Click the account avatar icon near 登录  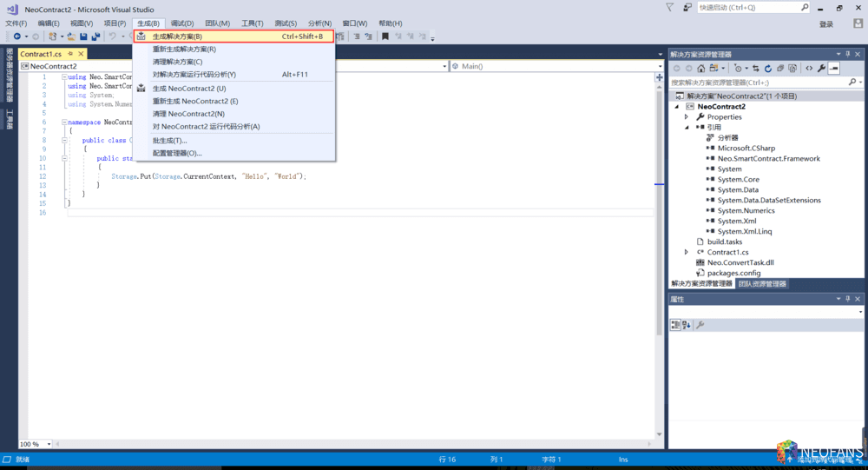pyautogui.click(x=858, y=23)
